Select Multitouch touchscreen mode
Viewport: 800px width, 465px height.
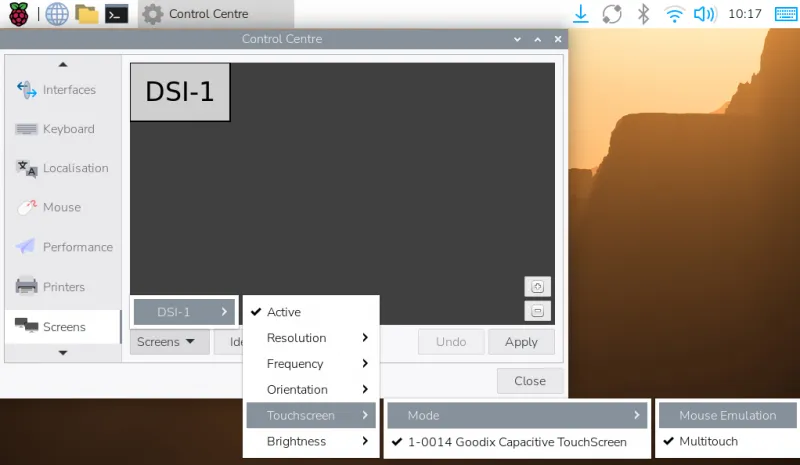708,441
